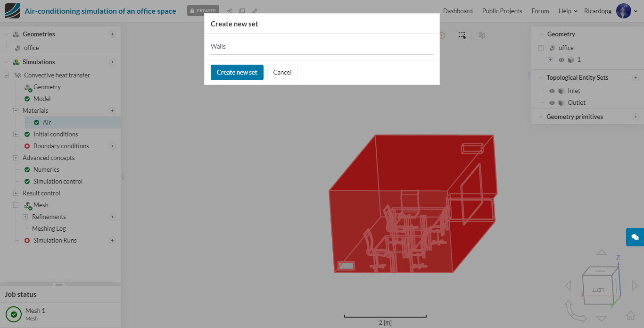Collapse the Convective heat transfer tree

(6, 75)
